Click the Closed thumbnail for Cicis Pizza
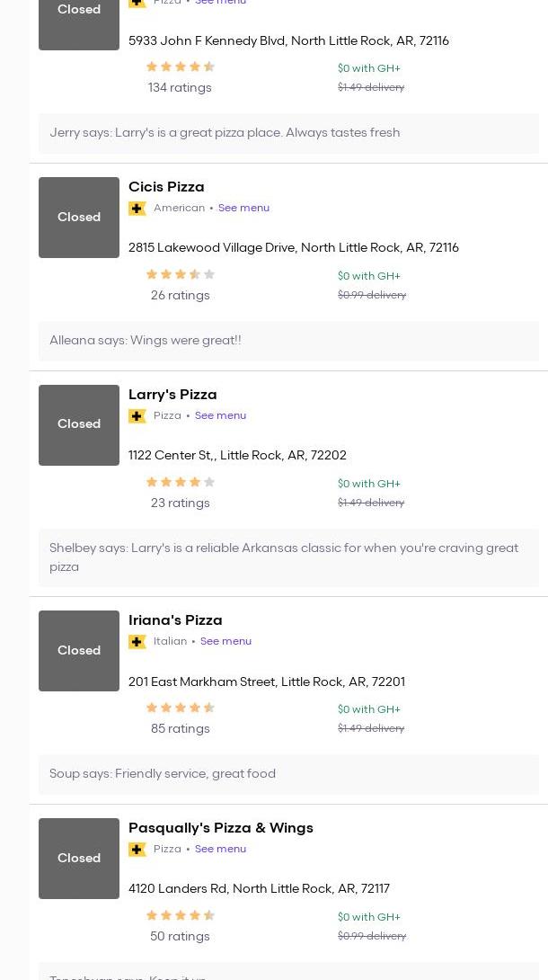Image resolution: width=548 pixels, height=980 pixels. pyautogui.click(x=79, y=218)
